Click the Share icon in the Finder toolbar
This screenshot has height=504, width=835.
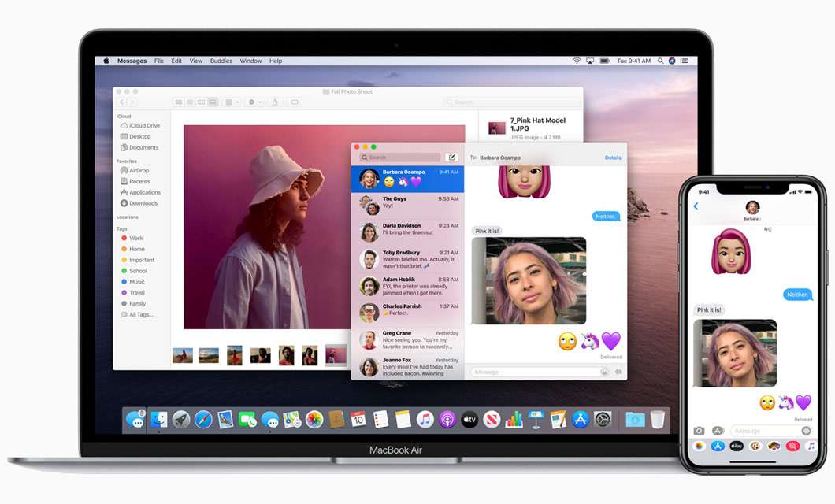click(x=275, y=102)
